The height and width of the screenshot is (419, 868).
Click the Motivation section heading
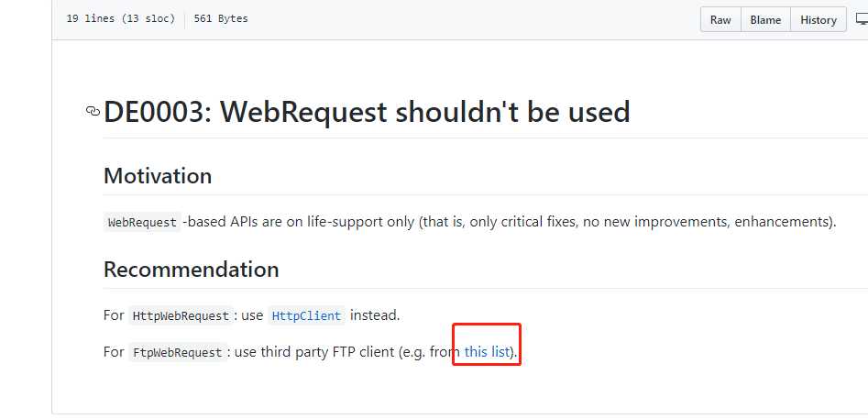158,176
